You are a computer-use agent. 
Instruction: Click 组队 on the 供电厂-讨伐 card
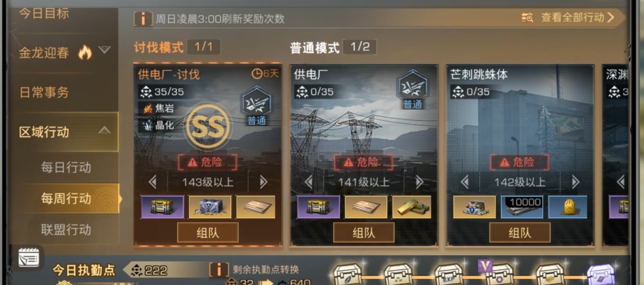(208, 232)
